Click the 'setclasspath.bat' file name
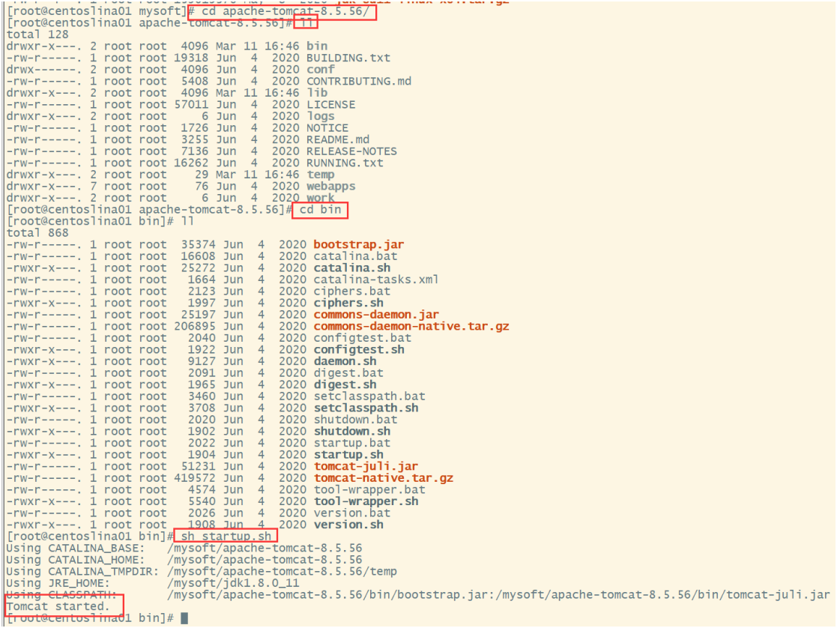 pyautogui.click(x=369, y=396)
